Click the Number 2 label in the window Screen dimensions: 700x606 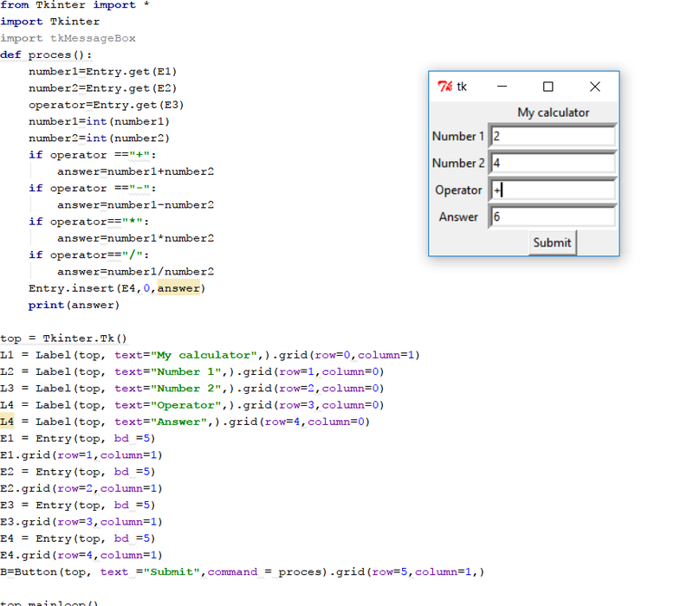pyautogui.click(x=458, y=163)
